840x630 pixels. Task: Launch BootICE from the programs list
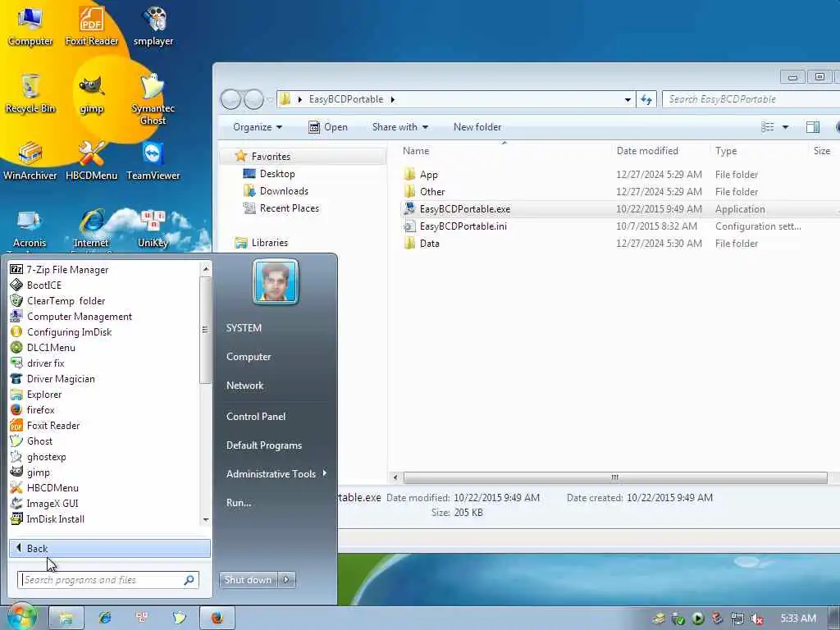tap(44, 285)
